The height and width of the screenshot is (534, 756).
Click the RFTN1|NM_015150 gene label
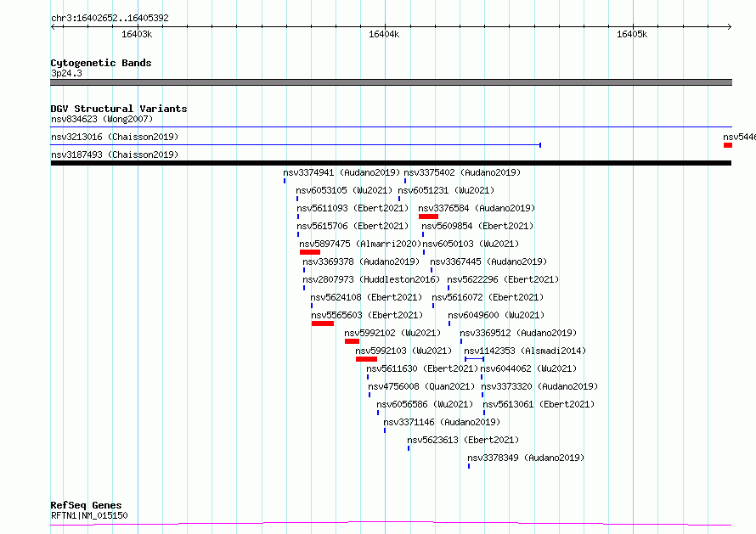click(89, 515)
